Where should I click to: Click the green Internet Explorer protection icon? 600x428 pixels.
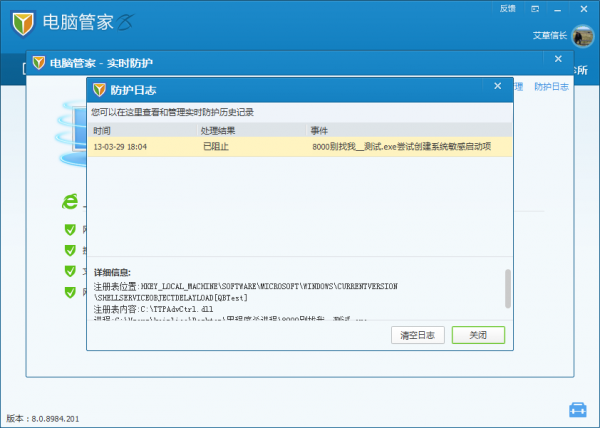coord(70,202)
